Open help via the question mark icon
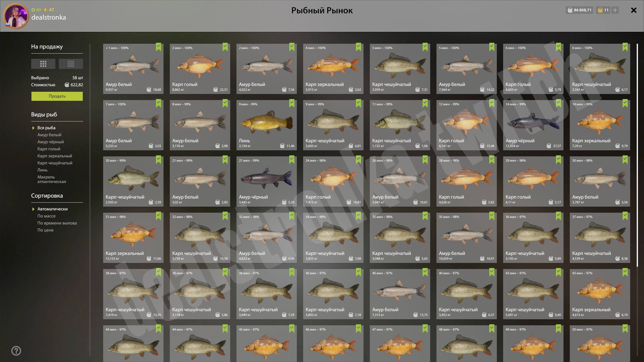 tap(16, 351)
